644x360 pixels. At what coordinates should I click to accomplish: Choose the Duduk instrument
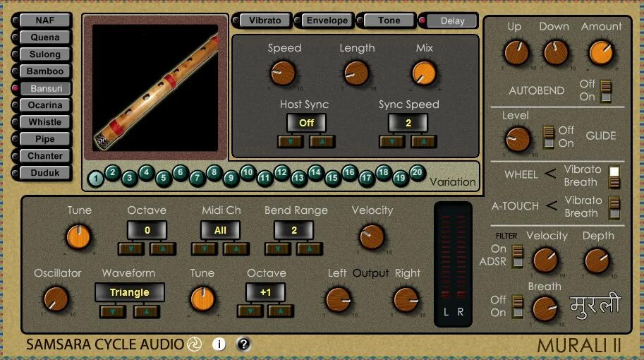click(x=45, y=173)
